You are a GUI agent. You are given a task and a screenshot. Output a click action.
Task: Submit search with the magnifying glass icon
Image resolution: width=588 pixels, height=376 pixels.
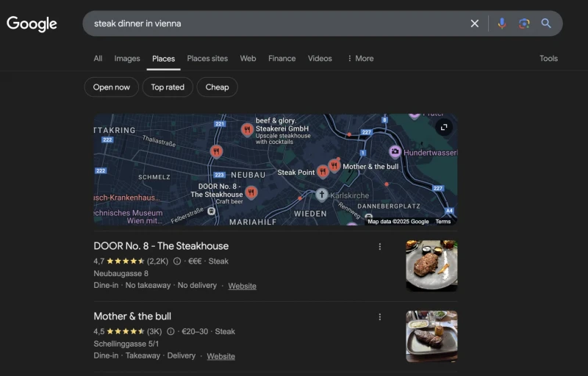[x=546, y=23]
